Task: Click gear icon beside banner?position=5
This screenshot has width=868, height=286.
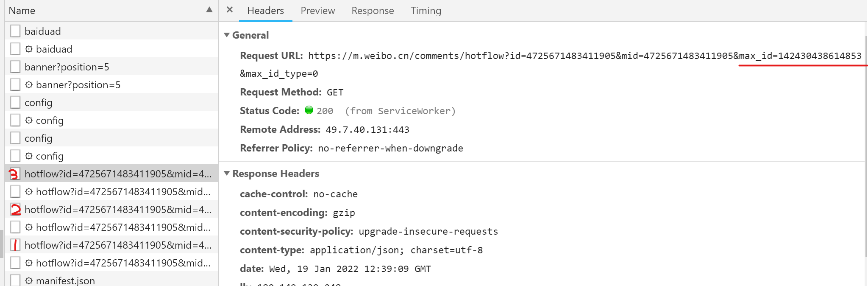Action: [x=29, y=85]
